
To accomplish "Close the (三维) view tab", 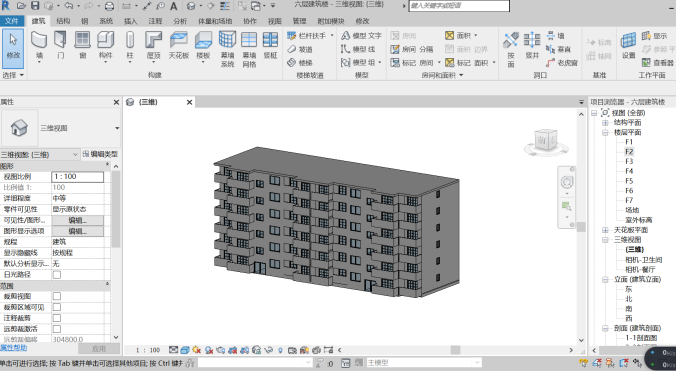I will 189,102.
